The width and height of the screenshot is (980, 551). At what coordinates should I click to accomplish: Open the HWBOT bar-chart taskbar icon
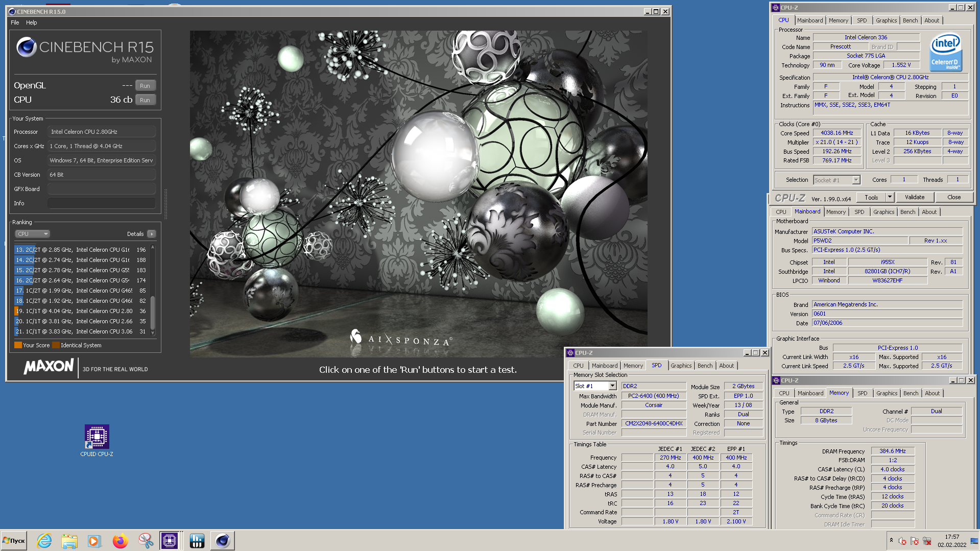pyautogui.click(x=197, y=541)
